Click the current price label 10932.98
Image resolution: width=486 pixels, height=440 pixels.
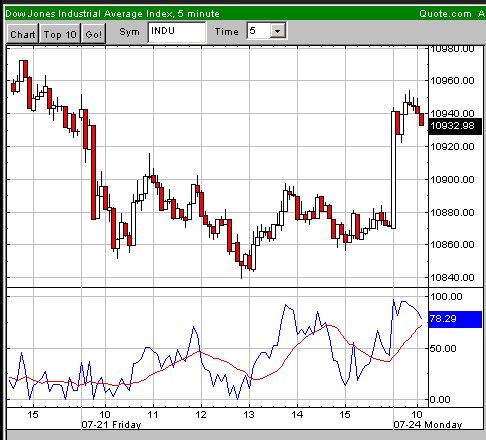pos(455,126)
